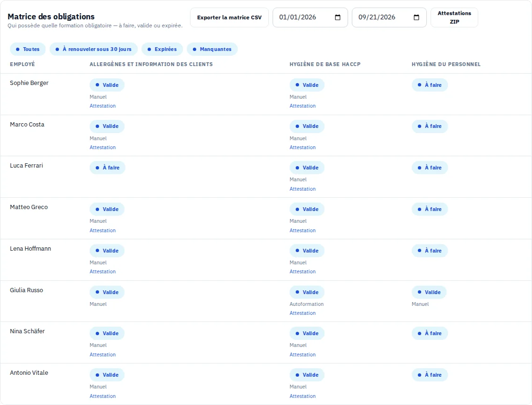Viewport: 532px width, 405px height.
Task: Click the Autoformation label in Giulia Russo's row
Action: pos(307,304)
